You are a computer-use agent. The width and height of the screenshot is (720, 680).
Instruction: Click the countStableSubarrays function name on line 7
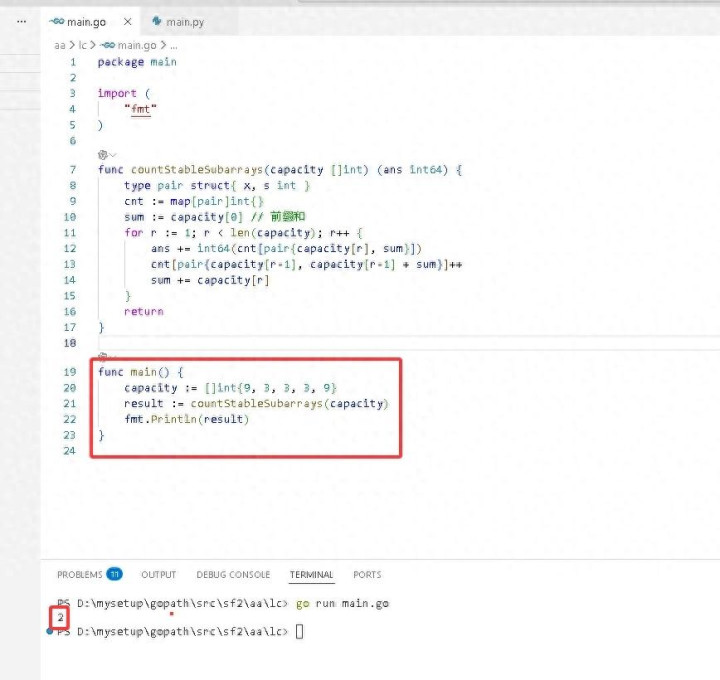pyautogui.click(x=197, y=170)
